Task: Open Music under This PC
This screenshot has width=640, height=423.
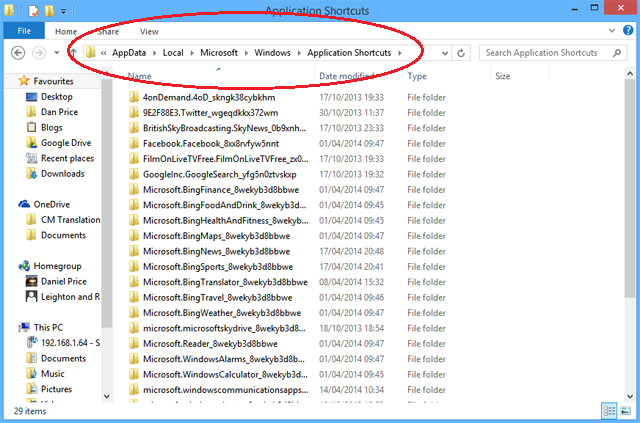Action: [x=53, y=374]
